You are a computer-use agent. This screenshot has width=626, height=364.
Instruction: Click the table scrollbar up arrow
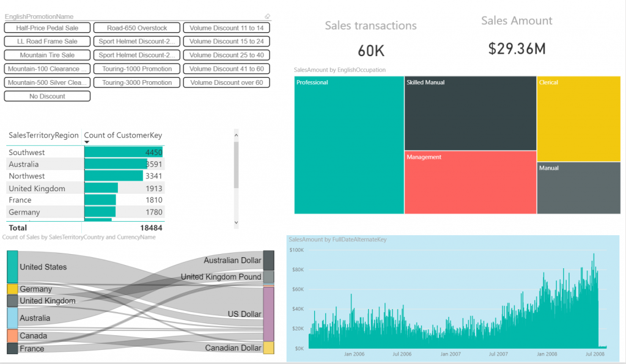click(237, 132)
